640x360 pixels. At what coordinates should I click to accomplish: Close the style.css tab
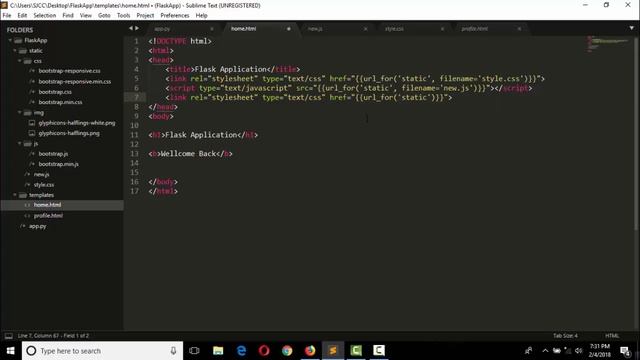point(442,29)
